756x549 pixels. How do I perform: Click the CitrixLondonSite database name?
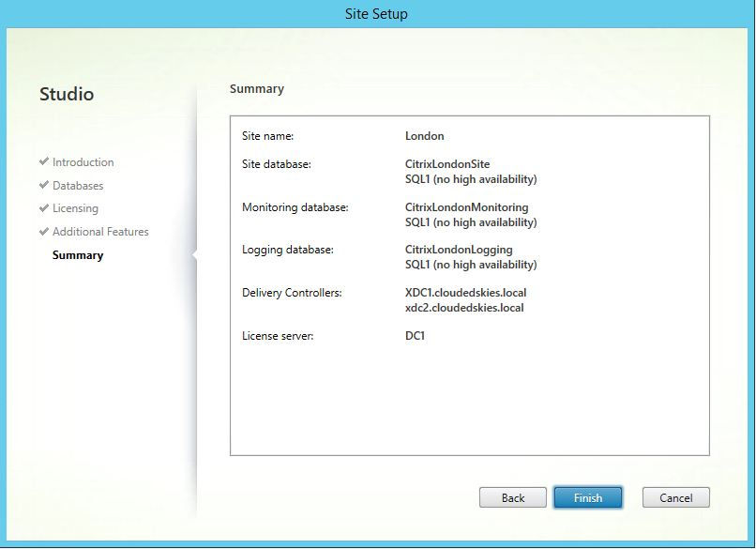(447, 164)
